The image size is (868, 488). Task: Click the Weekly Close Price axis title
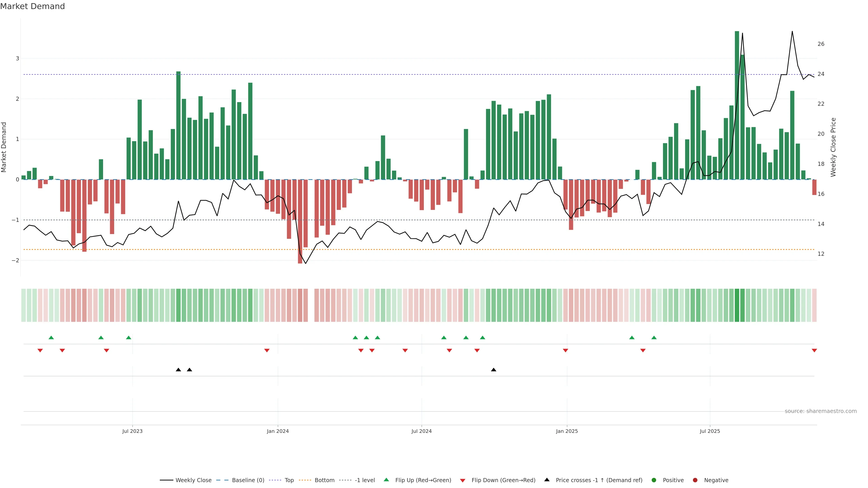(x=833, y=147)
